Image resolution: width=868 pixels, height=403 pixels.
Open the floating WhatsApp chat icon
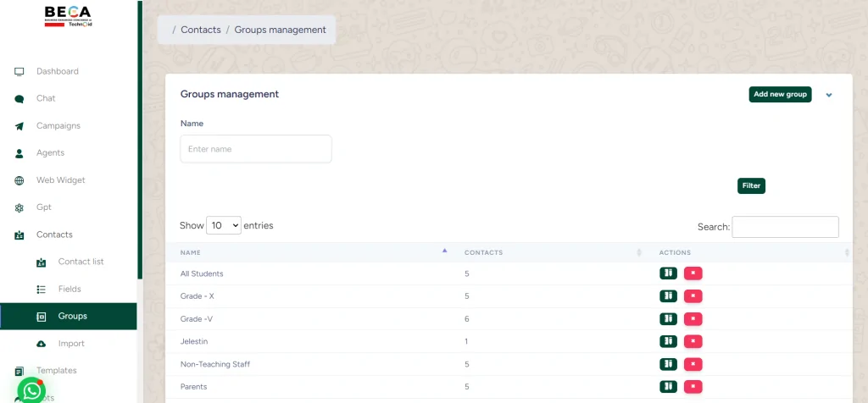click(31, 390)
